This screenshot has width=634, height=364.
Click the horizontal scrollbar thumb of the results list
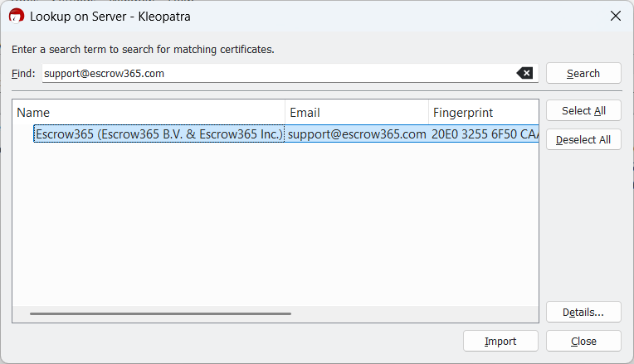[160, 313]
